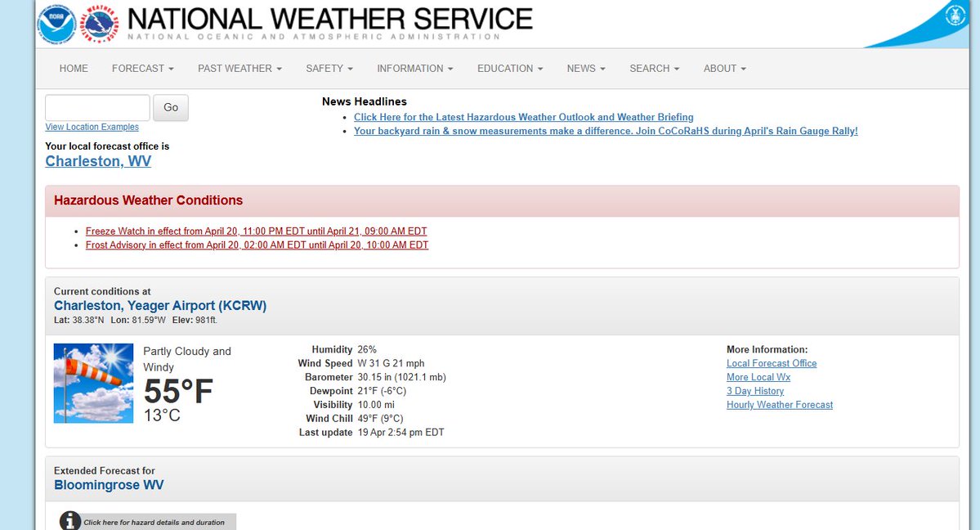Expand the FORECAST dropdown menu

click(x=142, y=68)
